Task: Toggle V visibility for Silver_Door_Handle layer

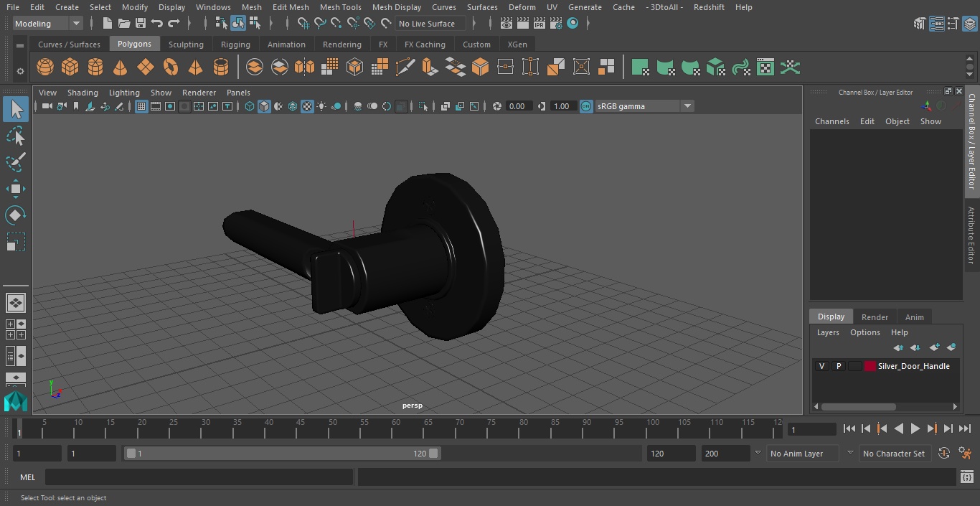Action: click(x=821, y=366)
